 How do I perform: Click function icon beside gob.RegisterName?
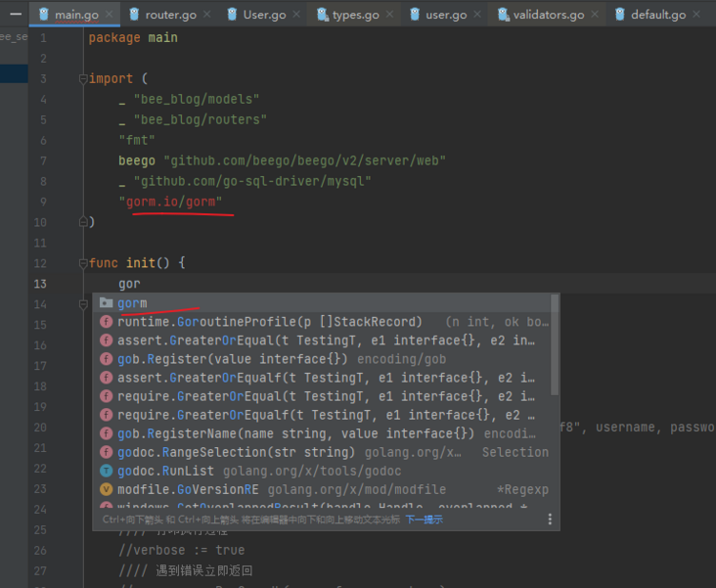(106, 433)
